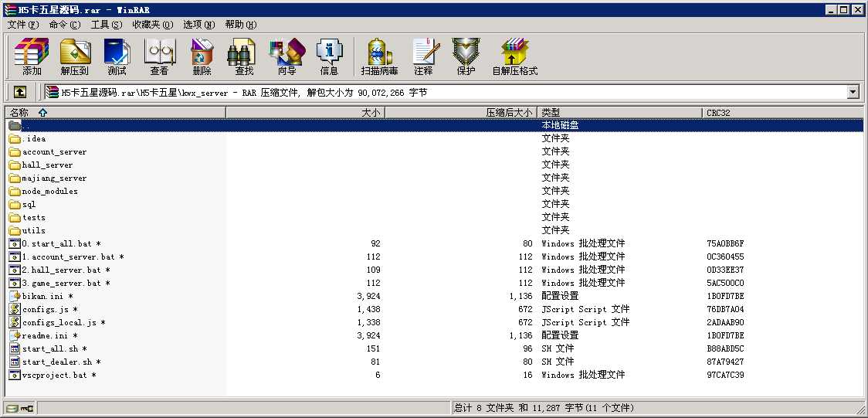Open the 选项(N) menu
The height and width of the screenshot is (418, 868).
pos(198,25)
